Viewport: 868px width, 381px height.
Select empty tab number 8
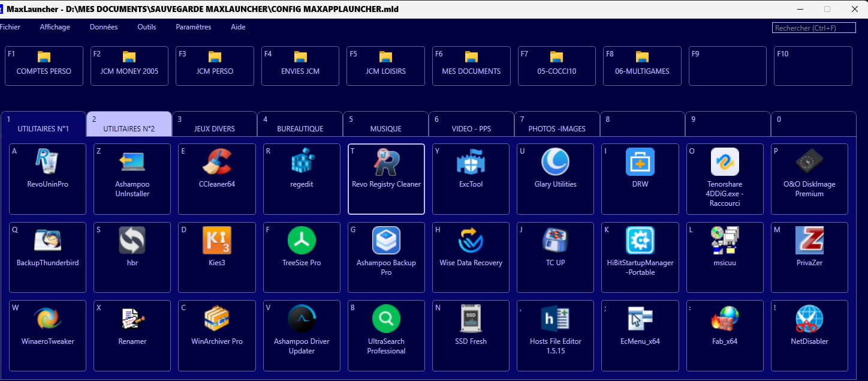643,124
